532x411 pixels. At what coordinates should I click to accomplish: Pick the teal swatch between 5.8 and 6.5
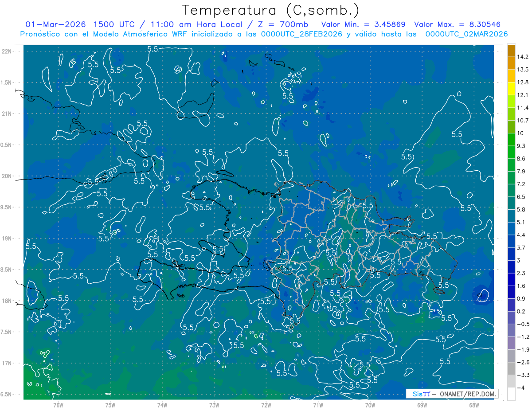[x=511, y=203]
